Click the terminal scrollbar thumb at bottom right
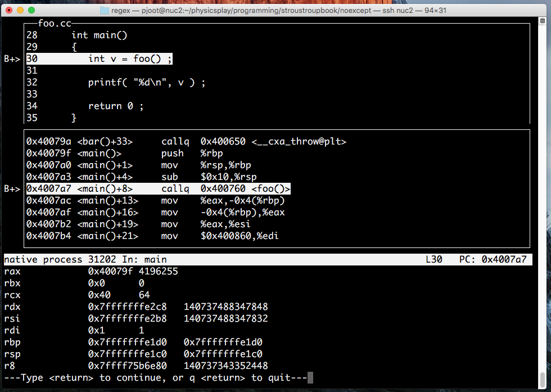551x392 pixels. [x=542, y=381]
